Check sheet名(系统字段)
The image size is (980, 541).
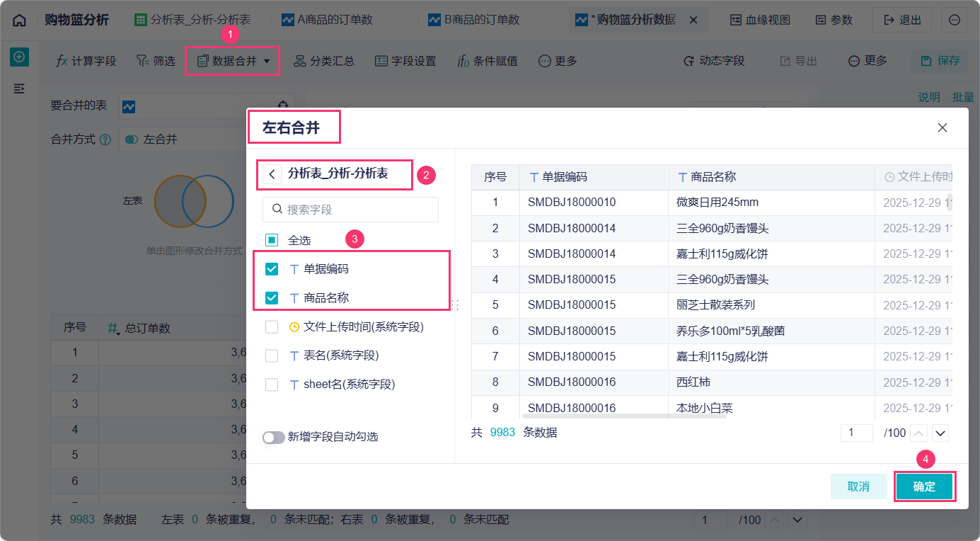[272, 385]
